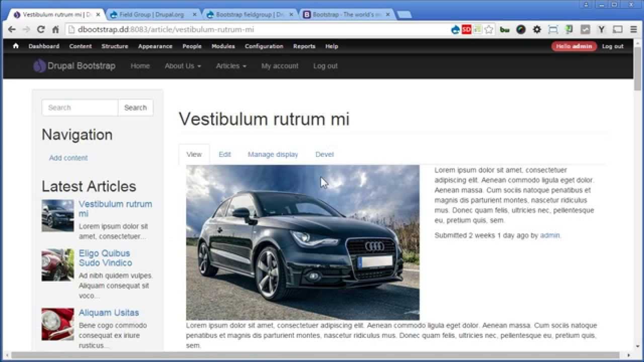Screen dimensions: 644x362
Task: Open the Aliquam Usitas article
Action: 109,313
